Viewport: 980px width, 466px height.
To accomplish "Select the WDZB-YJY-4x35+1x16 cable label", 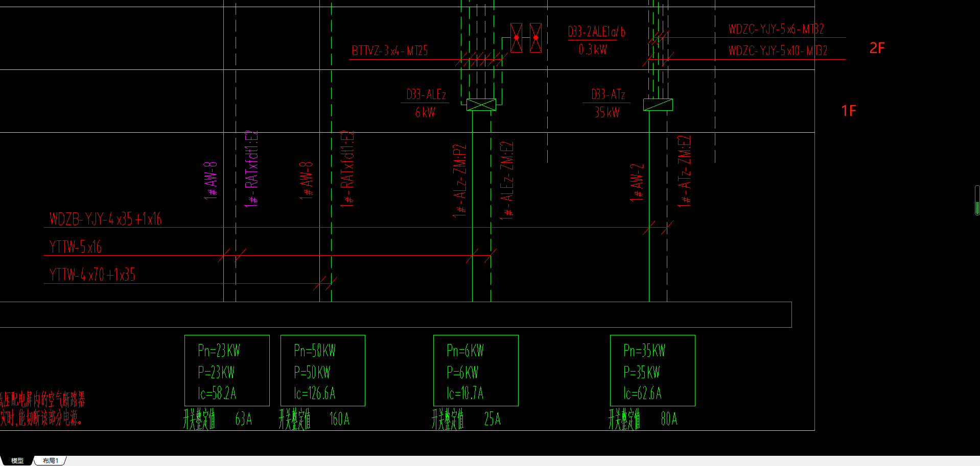I will [x=105, y=219].
